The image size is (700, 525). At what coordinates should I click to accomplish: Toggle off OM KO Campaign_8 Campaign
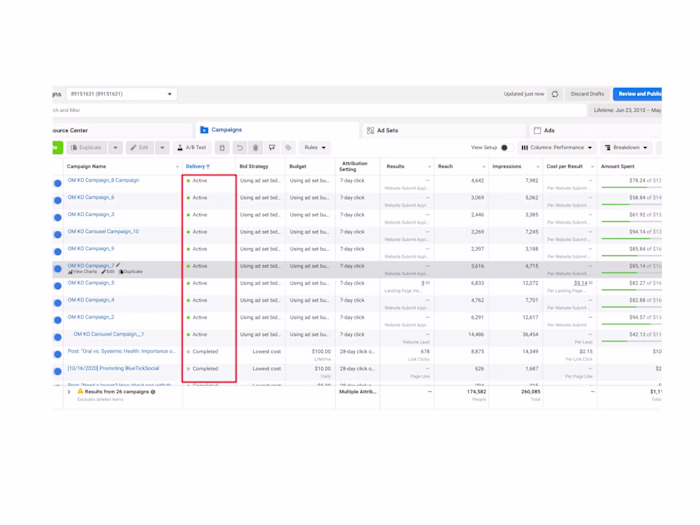coord(58,183)
